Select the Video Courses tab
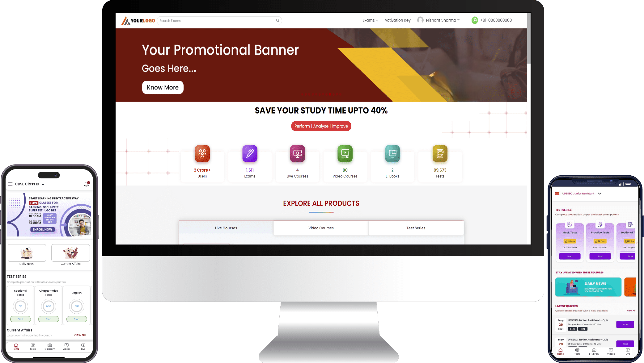 [x=321, y=228]
